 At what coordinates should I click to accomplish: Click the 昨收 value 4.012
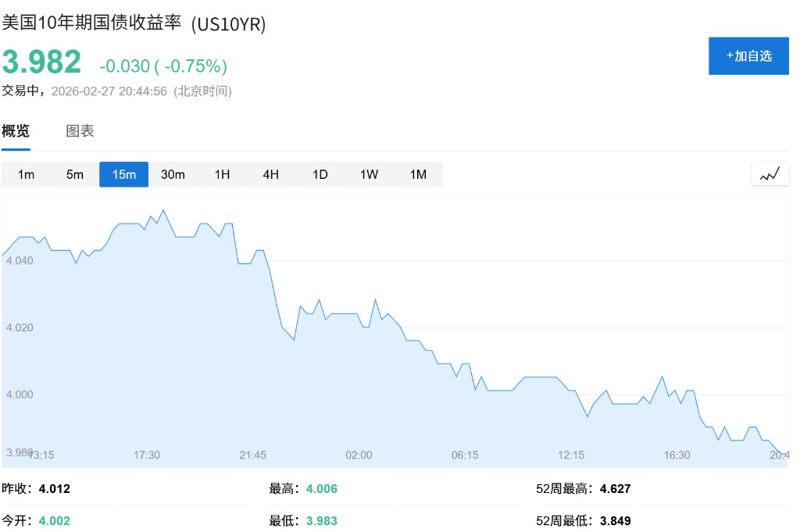54,489
